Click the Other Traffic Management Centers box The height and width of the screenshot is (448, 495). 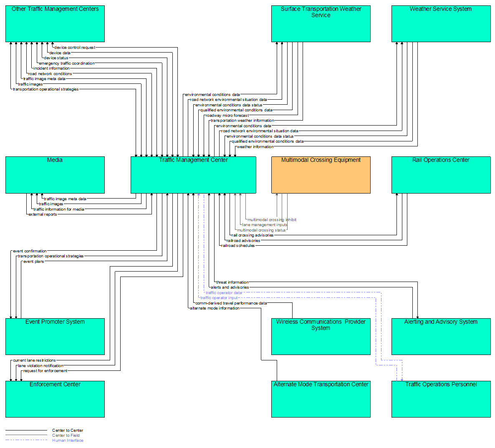(55, 24)
